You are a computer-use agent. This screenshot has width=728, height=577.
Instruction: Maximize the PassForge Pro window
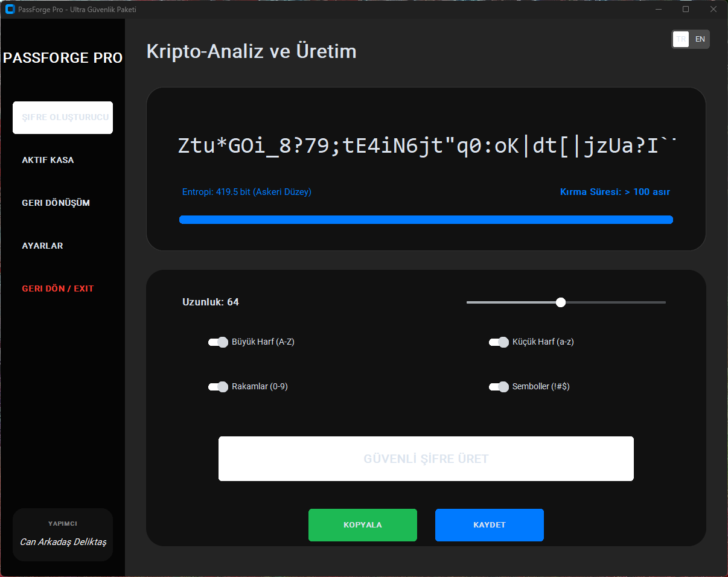click(x=685, y=9)
